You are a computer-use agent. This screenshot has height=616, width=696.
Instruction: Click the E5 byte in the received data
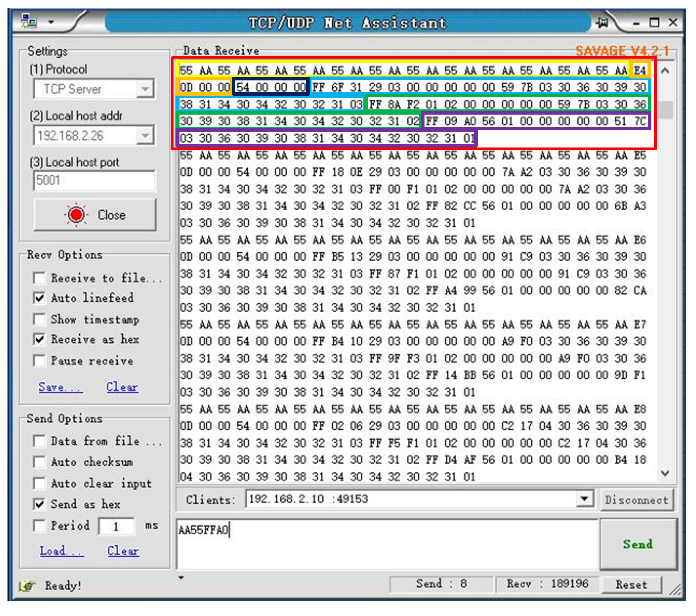pyautogui.click(x=640, y=155)
